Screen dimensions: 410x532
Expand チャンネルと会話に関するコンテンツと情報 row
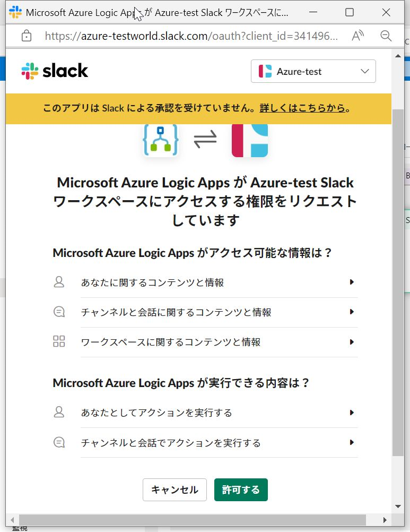219,312
